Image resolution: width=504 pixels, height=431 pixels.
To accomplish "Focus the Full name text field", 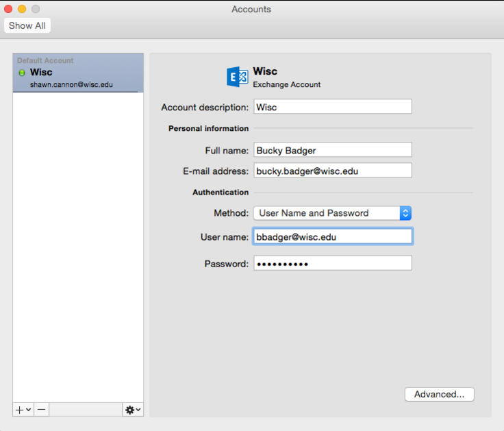I will 332,150.
